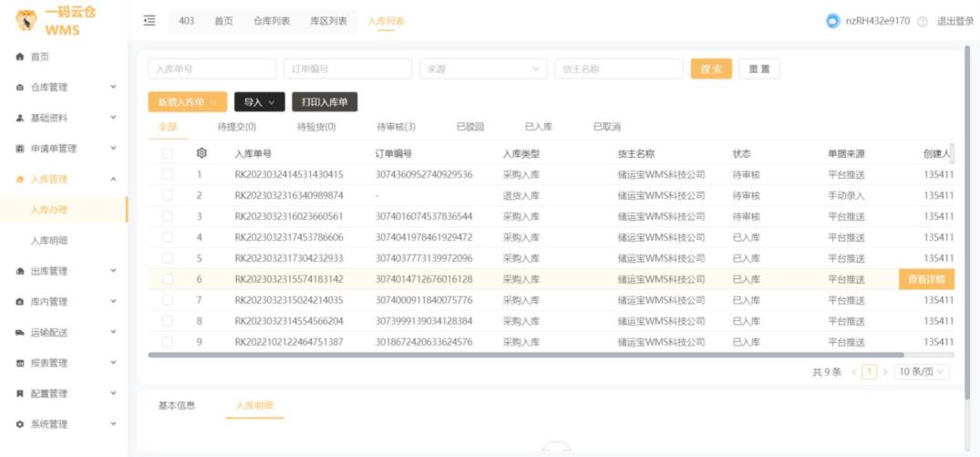The width and height of the screenshot is (980, 457).
Task: Focus the 货主名称 input field
Action: pos(619,68)
